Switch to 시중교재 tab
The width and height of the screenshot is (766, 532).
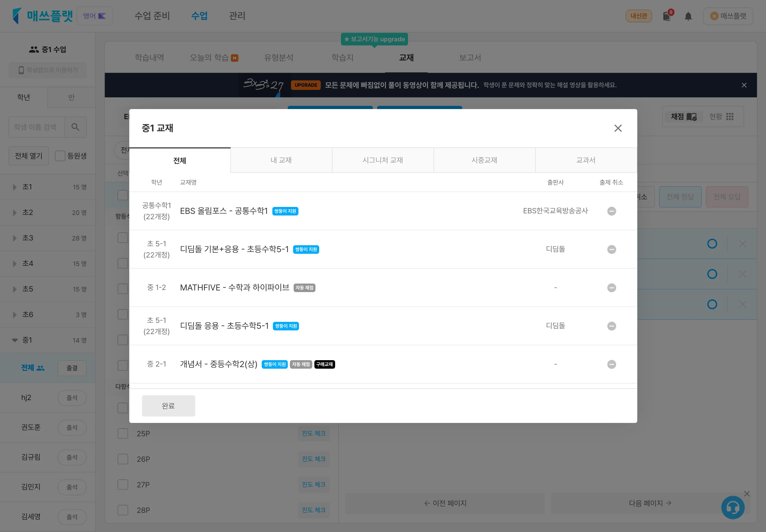point(484,160)
